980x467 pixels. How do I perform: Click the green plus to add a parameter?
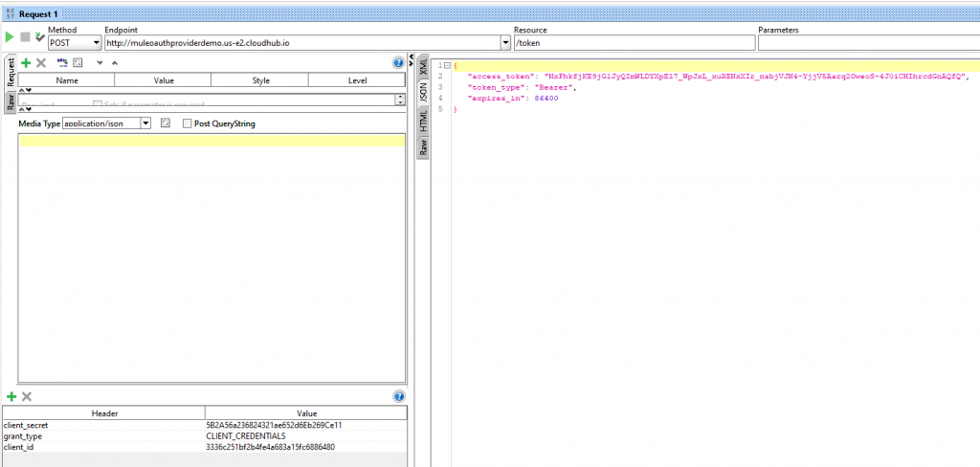coord(26,62)
